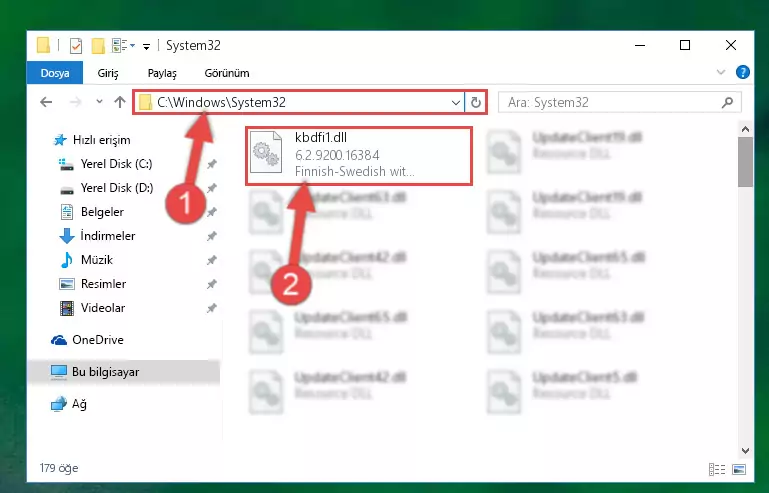Open the address bar history dropdown
Screen dimensions: 769x493
pos(456,103)
